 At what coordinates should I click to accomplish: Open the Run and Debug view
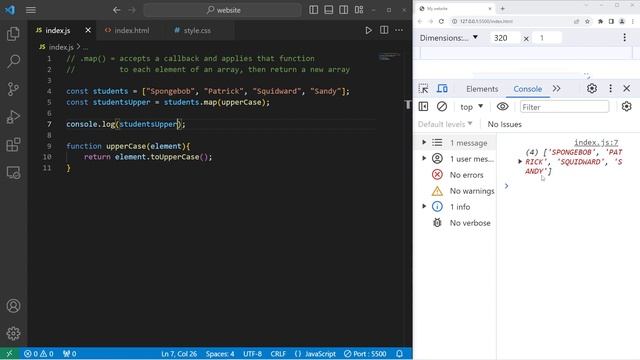tap(13, 117)
